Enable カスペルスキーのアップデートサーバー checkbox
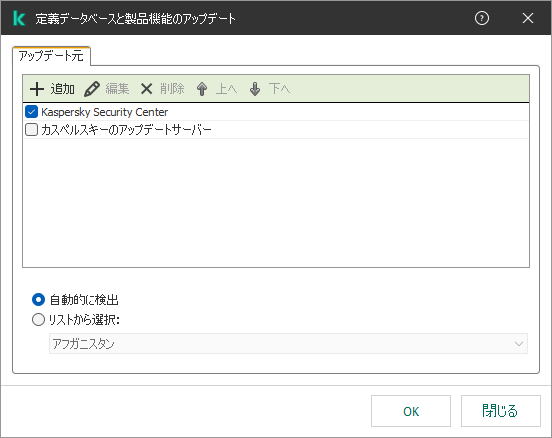Viewport: 552px width, 438px height. coord(31,130)
